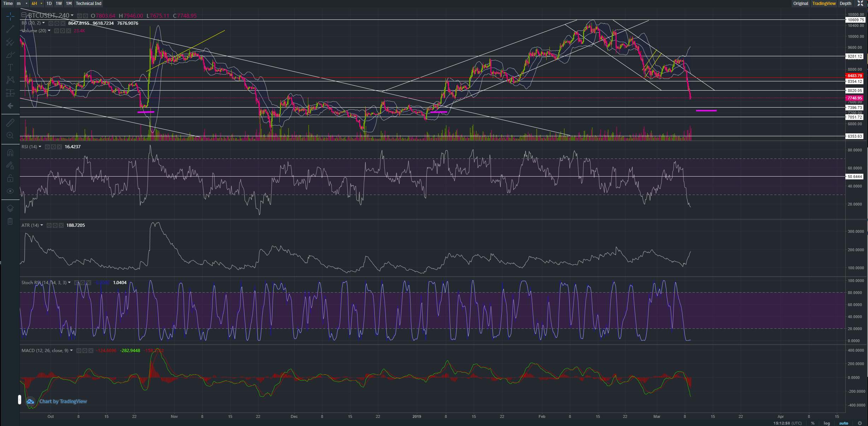Switch to the Depth chart tab
868x426 pixels.
tap(845, 4)
